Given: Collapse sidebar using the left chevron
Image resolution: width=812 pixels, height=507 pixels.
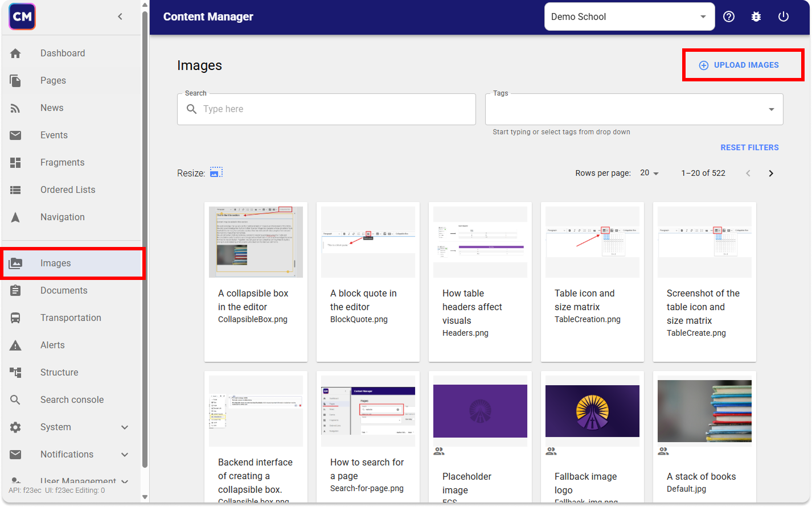Looking at the screenshot, I should [x=120, y=17].
